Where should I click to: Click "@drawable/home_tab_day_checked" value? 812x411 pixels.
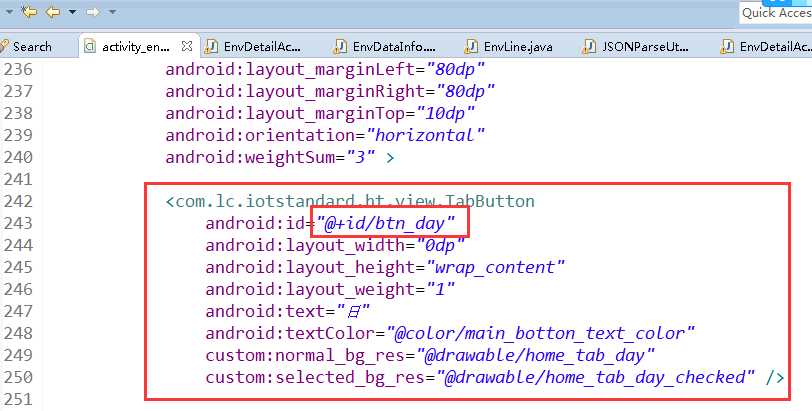coord(596,377)
